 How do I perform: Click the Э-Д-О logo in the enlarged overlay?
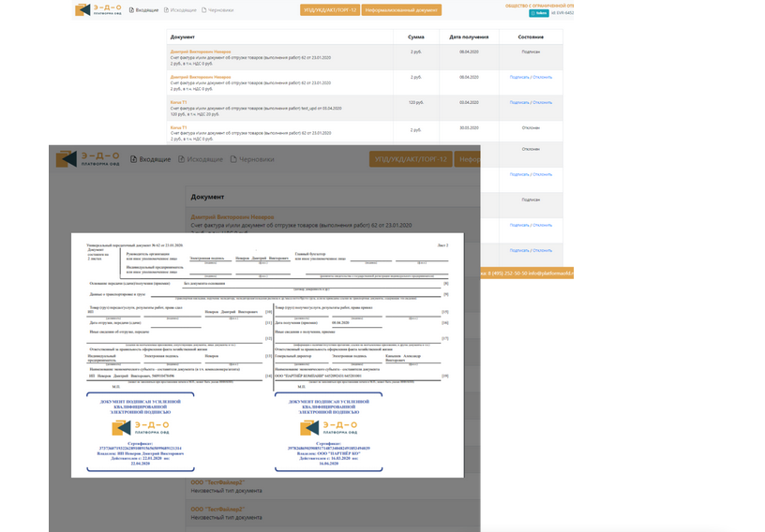87,159
